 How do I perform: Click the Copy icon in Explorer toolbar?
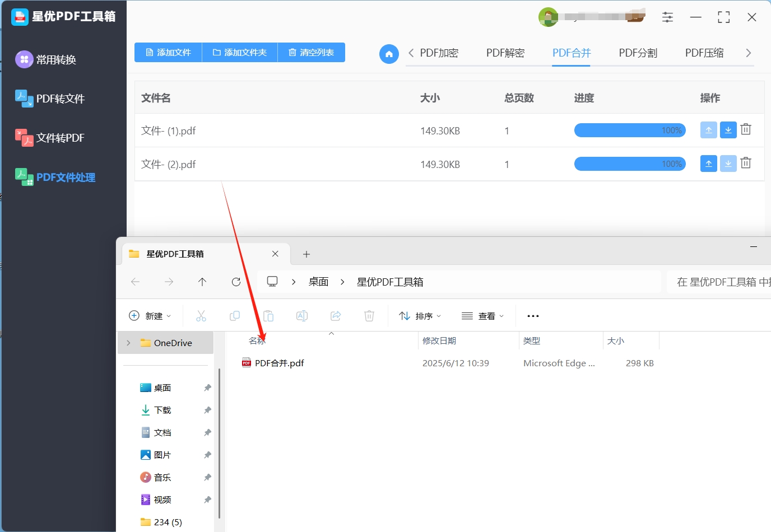[235, 316]
